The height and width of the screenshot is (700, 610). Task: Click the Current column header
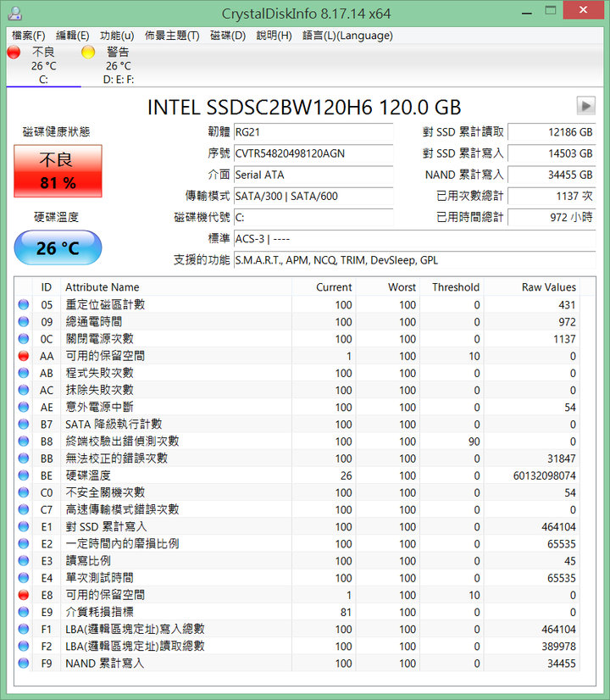click(x=324, y=287)
